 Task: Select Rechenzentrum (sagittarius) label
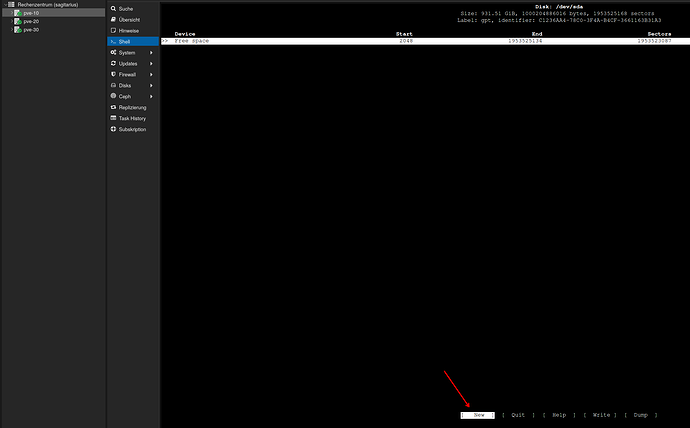[48, 4]
